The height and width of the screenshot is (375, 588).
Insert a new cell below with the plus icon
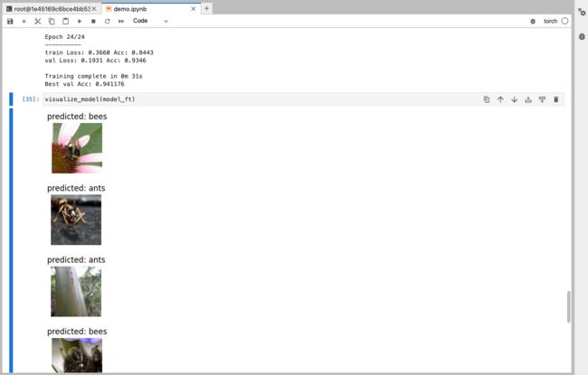(x=24, y=22)
